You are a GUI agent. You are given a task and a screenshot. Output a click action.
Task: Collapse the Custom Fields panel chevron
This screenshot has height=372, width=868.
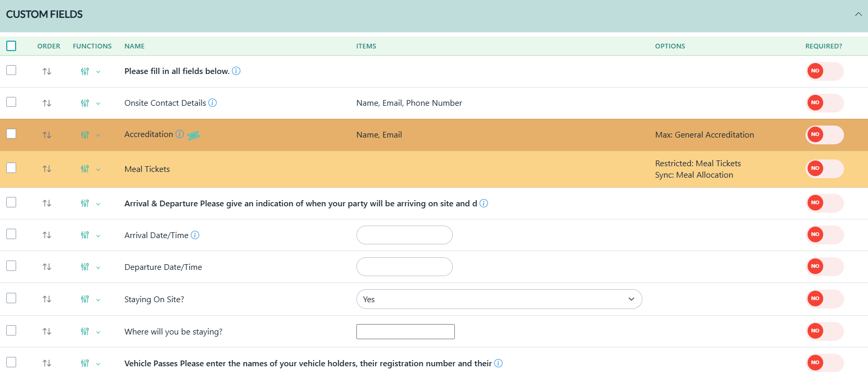[858, 14]
